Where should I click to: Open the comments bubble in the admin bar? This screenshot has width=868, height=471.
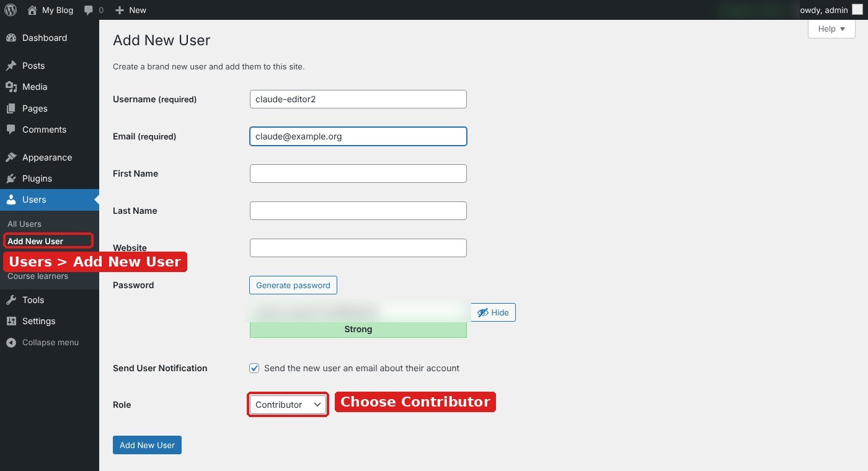tap(89, 10)
